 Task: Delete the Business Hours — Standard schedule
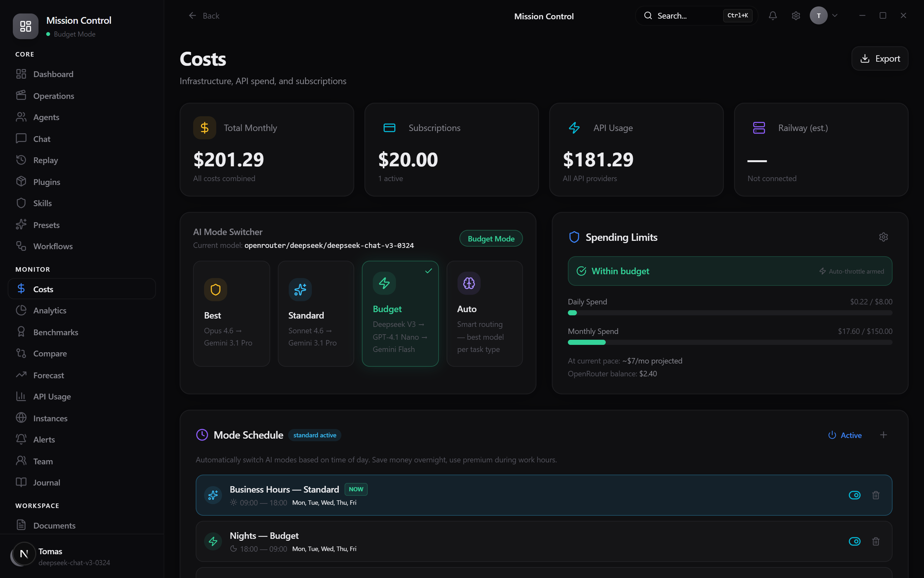click(x=876, y=495)
